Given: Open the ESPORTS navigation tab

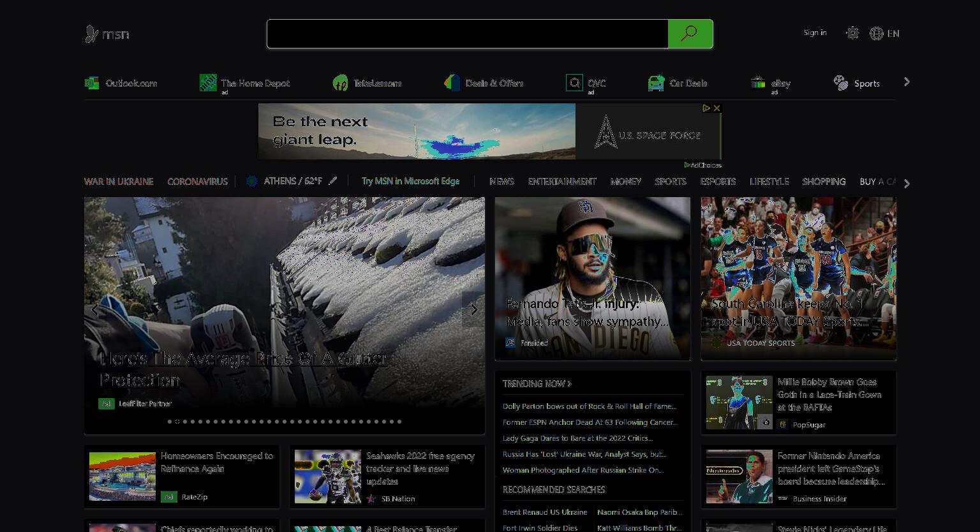Looking at the screenshot, I should pos(718,181).
